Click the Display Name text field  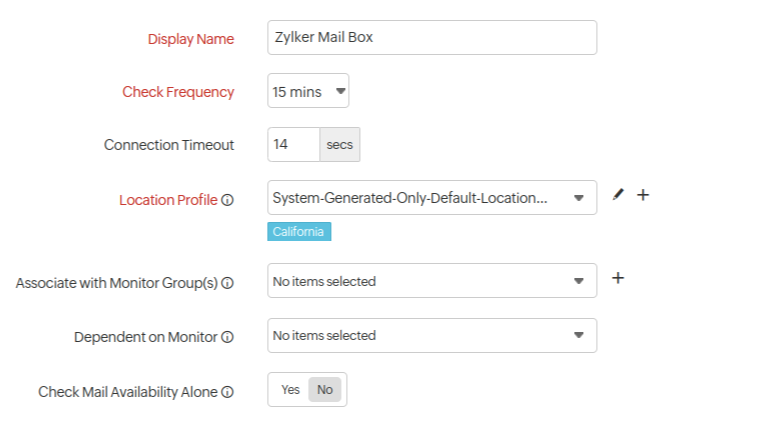432,38
